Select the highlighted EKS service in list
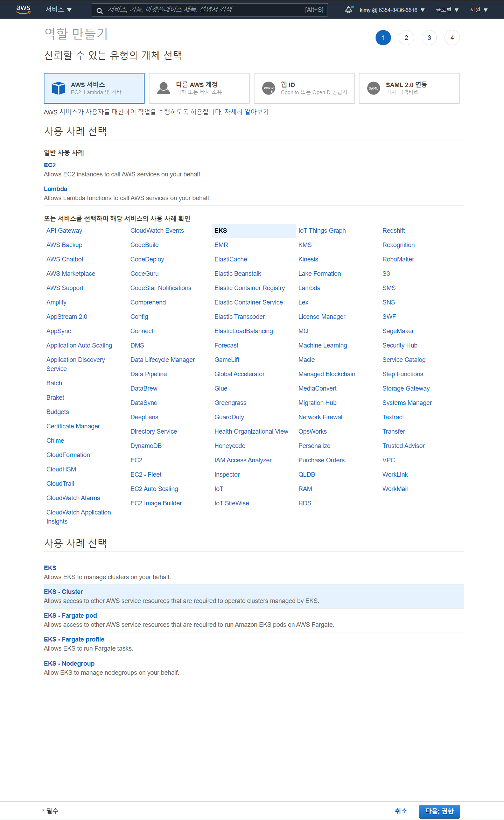This screenshot has height=820, width=504. [254, 231]
